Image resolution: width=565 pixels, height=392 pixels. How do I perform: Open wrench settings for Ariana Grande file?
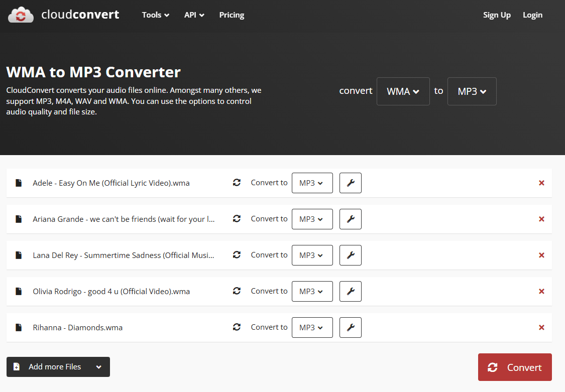click(351, 219)
